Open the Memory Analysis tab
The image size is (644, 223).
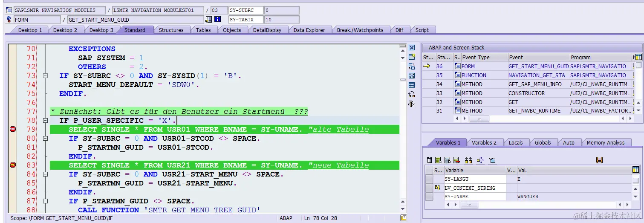[605, 142]
